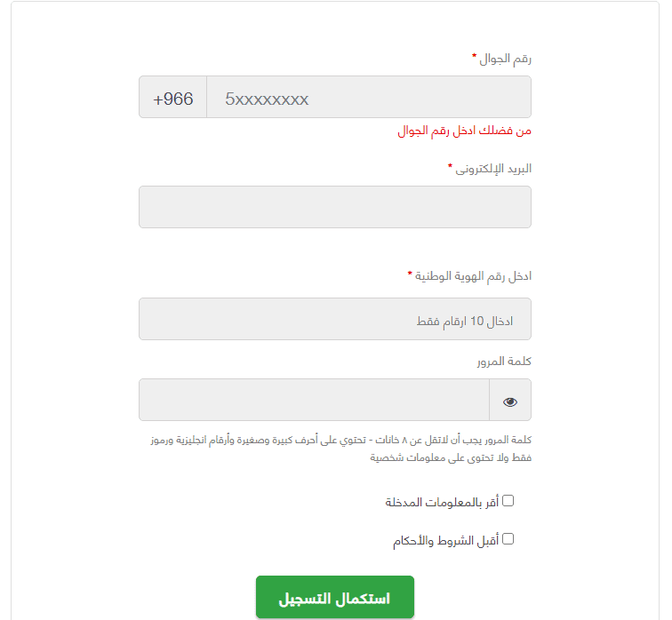Focus the 5xxxxxxxx mobile number field
The image size is (672, 620).
[x=369, y=97]
